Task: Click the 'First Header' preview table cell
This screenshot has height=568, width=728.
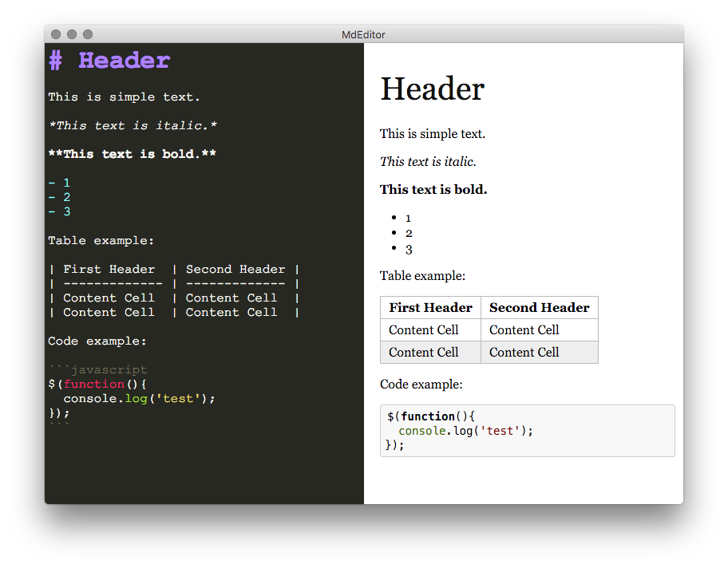Action: coord(430,308)
